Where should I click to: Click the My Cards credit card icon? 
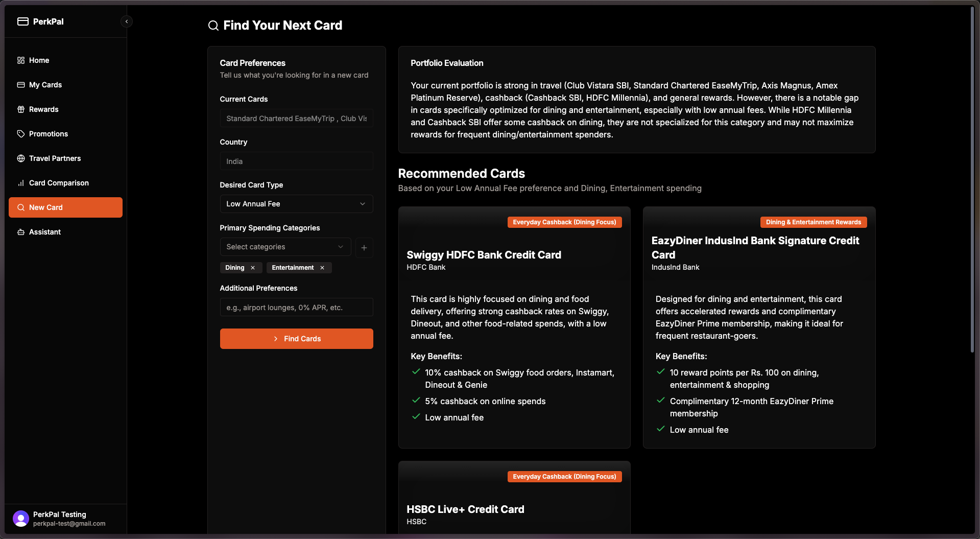(x=21, y=85)
